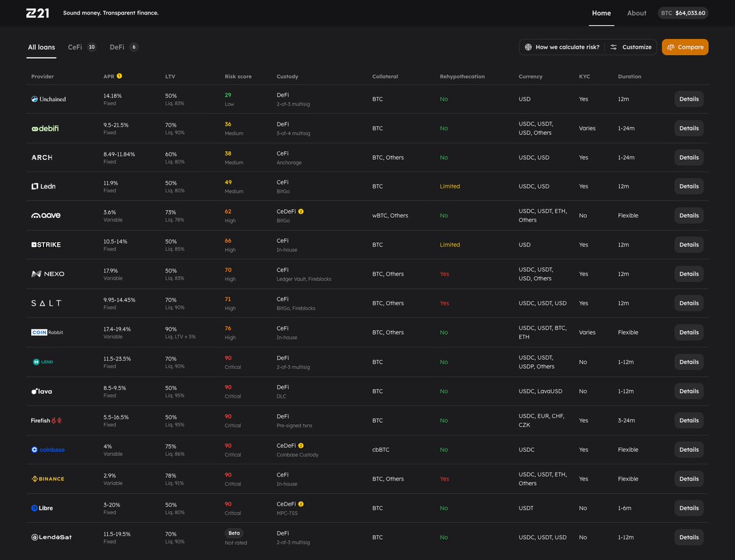Select the All loans tab
Viewport: 735px width, 560px height.
click(42, 47)
